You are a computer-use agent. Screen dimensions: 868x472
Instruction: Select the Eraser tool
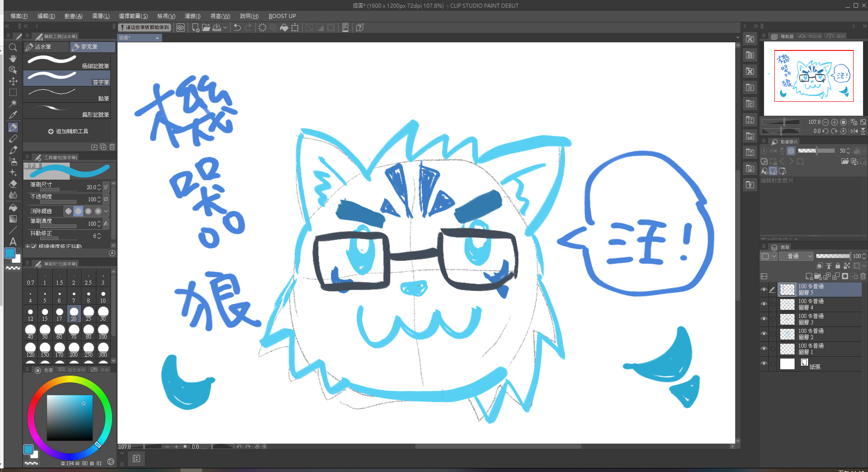click(13, 184)
